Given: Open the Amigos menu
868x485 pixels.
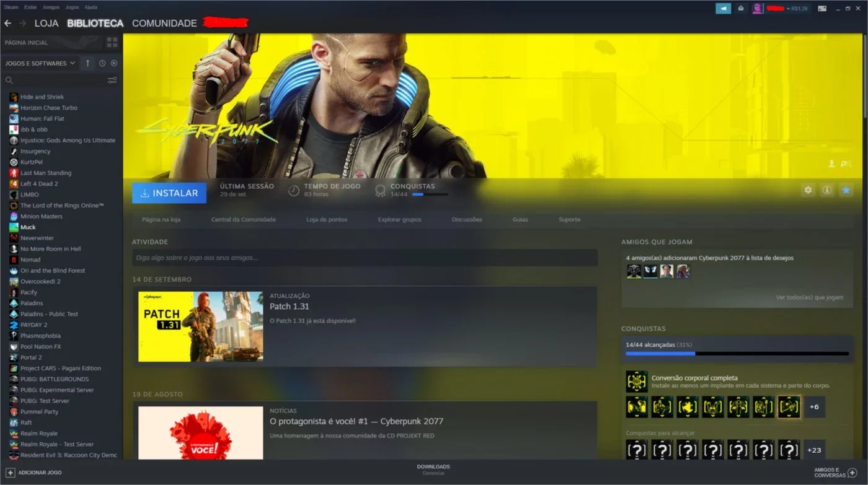Looking at the screenshot, I should coord(51,7).
